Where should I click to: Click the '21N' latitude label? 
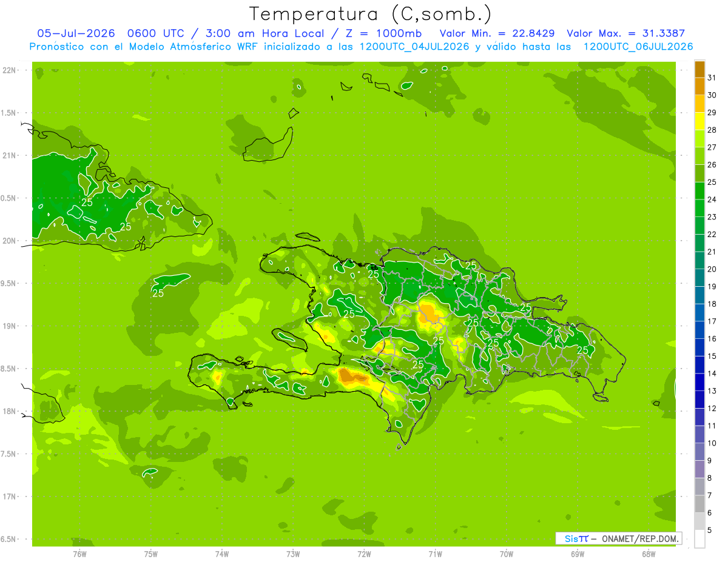[x=9, y=155]
